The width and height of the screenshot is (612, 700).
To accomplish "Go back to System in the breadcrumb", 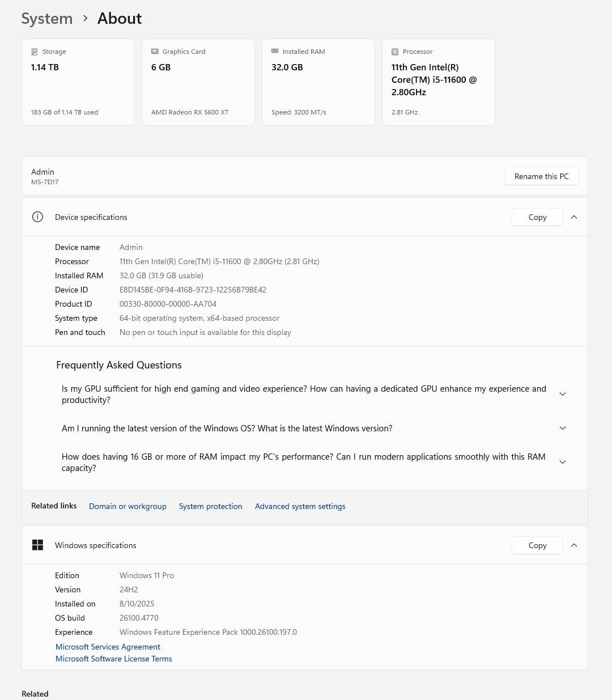I will pos(47,19).
